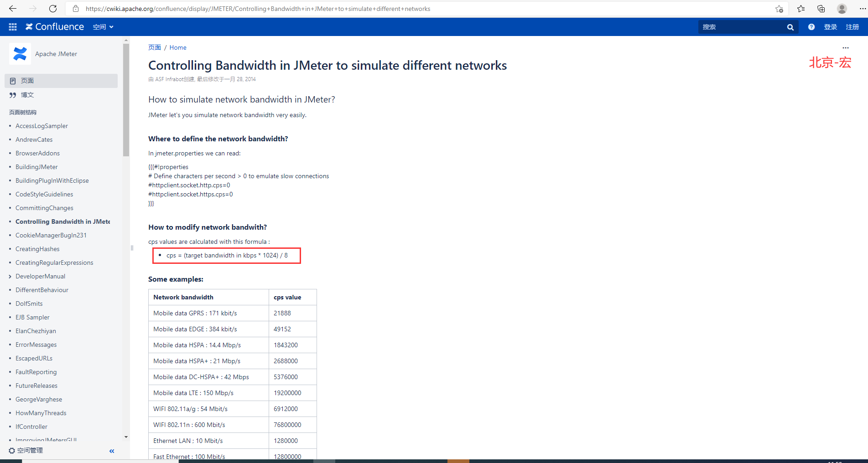Open CreatingRegularExpressions page
The width and height of the screenshot is (868, 463).
tap(54, 262)
